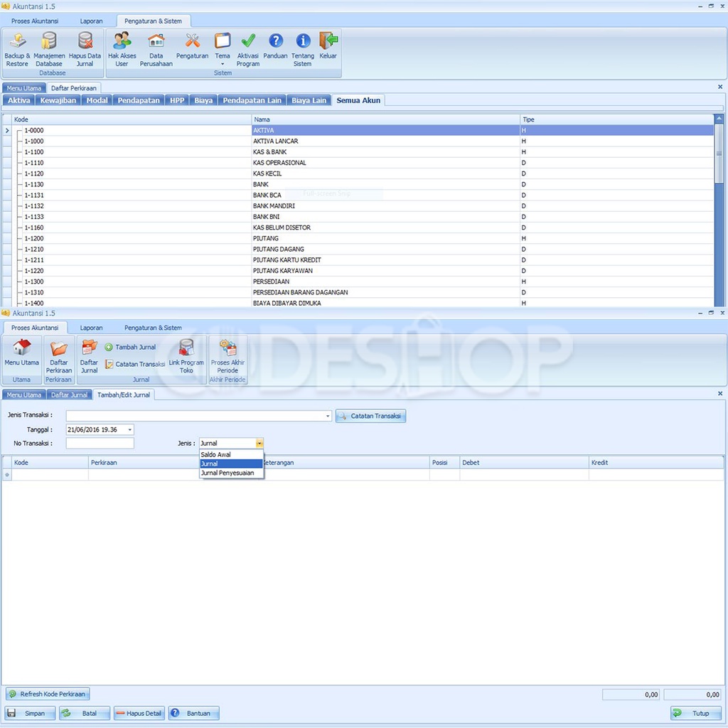
Task: Choose Saldo Awal from Jenis list
Action: (231, 454)
